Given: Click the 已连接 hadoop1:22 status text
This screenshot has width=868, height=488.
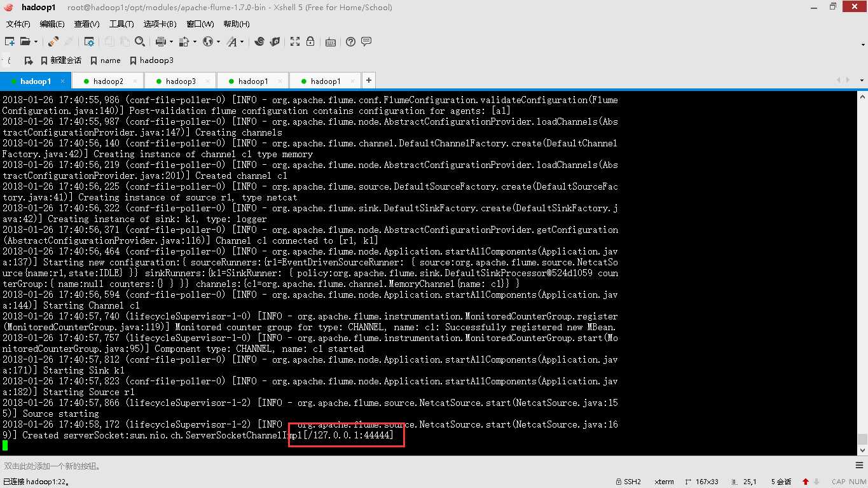Looking at the screenshot, I should point(36,482).
